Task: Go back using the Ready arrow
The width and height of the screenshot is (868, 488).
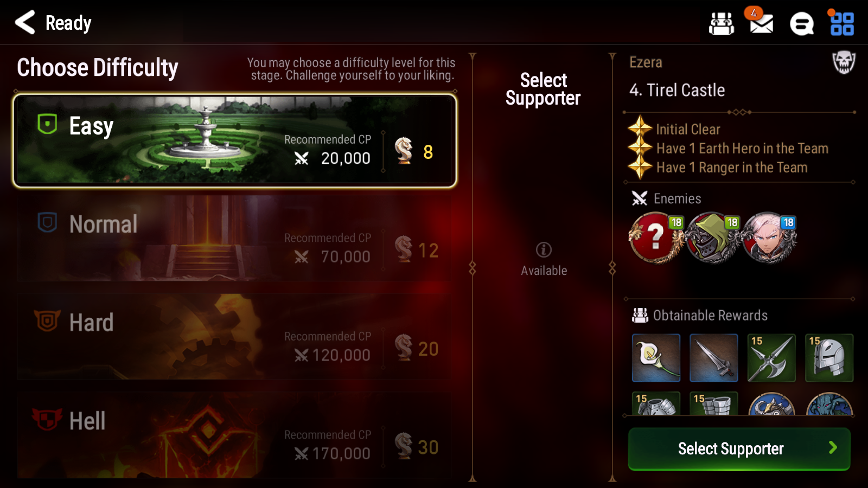Action: tap(25, 23)
